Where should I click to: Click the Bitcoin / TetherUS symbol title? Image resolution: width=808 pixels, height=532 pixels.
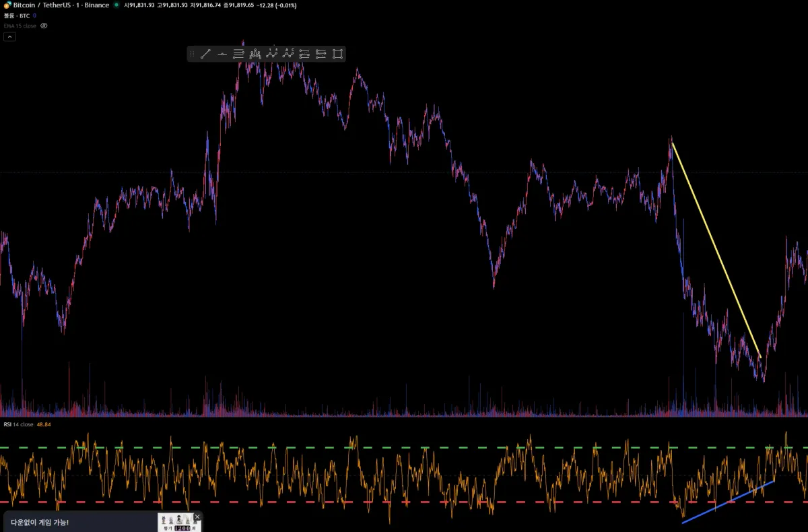pyautogui.click(x=61, y=5)
